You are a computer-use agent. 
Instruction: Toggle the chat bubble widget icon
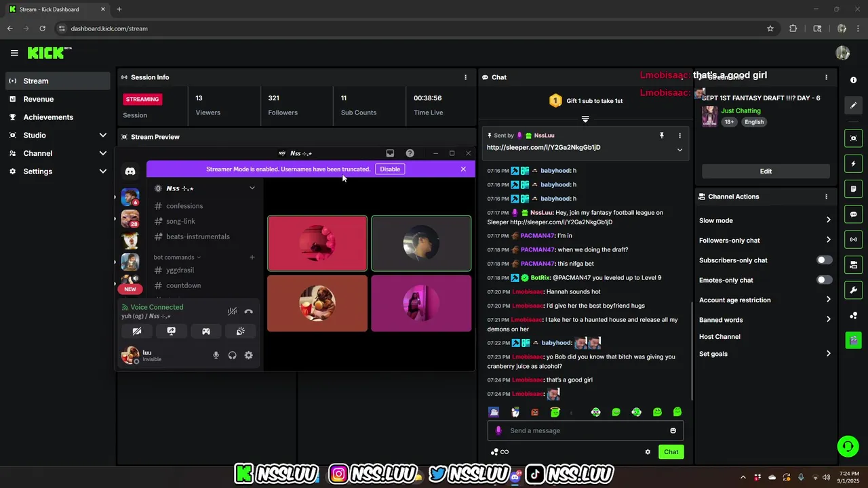(853, 214)
